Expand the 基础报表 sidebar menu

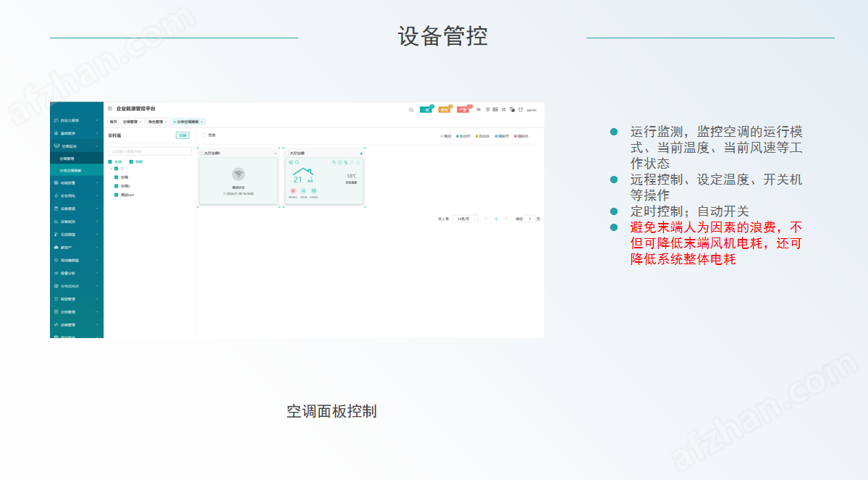97,133
